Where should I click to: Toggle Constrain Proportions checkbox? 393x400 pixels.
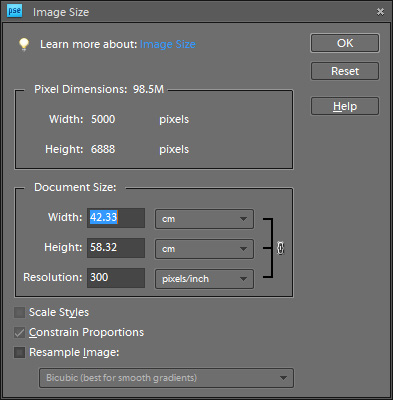click(19, 332)
